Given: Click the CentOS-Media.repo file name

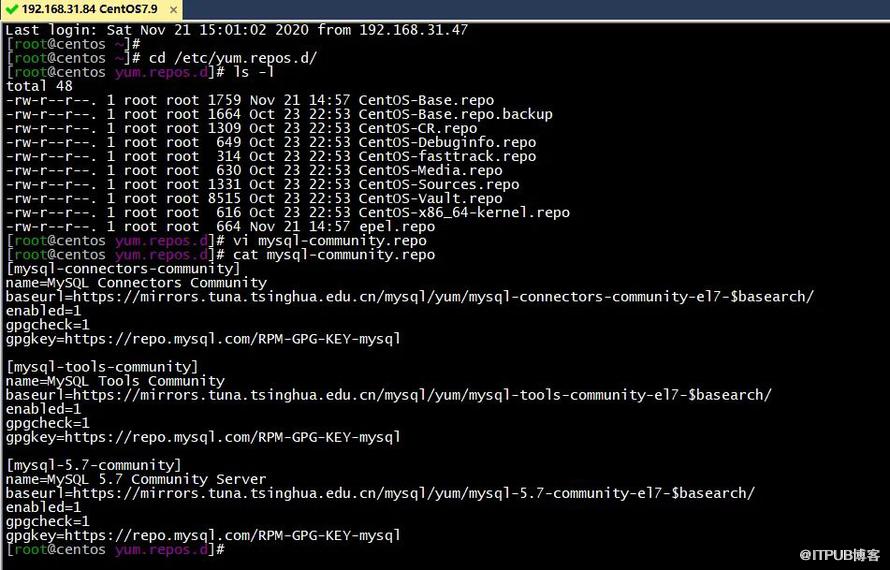Looking at the screenshot, I should pyautogui.click(x=430, y=170).
